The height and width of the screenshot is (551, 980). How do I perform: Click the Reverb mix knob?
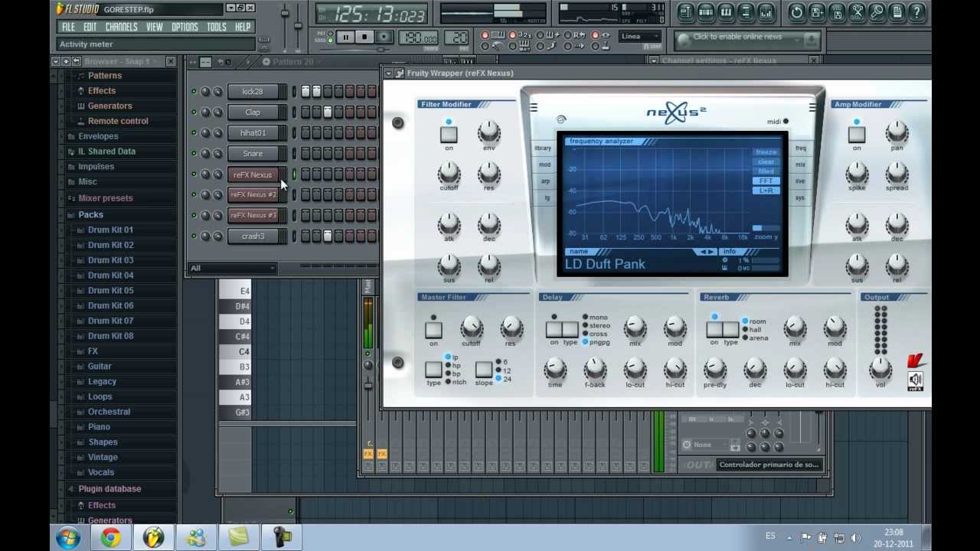(x=795, y=328)
